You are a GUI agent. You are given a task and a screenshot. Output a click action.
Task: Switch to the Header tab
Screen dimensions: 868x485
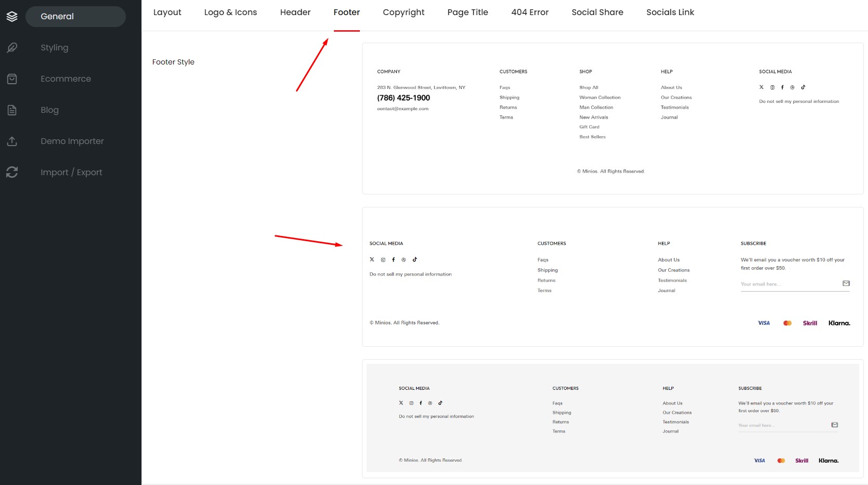pos(295,12)
